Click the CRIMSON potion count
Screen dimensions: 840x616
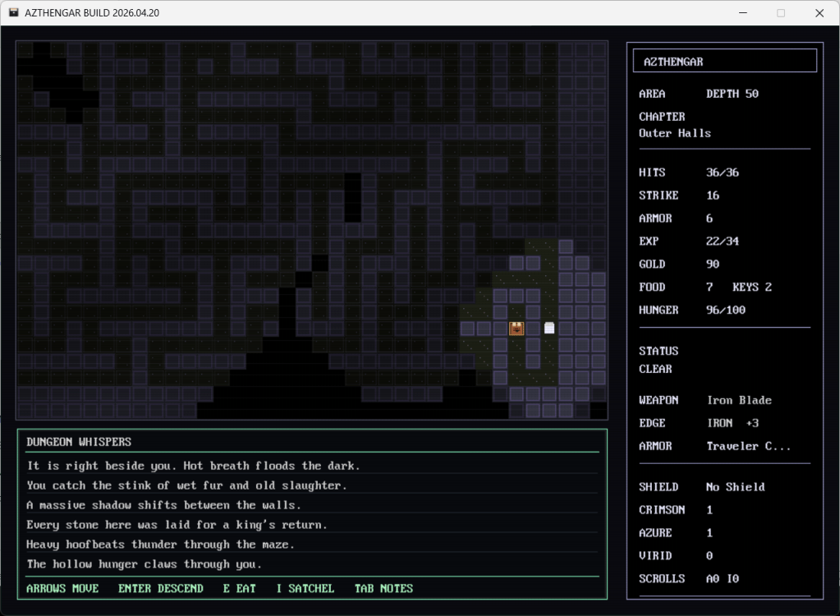tap(709, 509)
